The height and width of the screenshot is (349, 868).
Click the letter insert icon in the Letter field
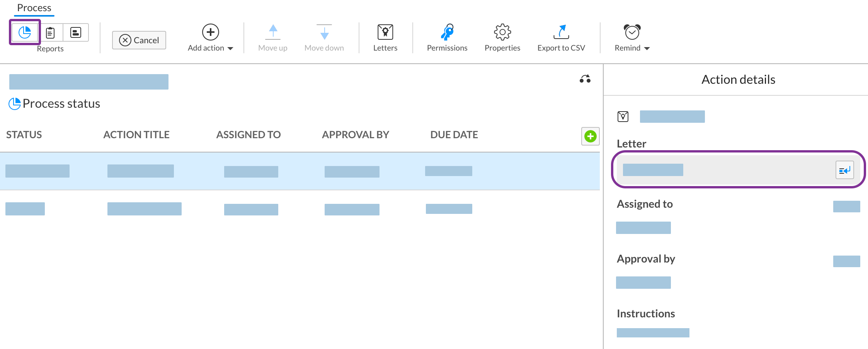pos(844,170)
